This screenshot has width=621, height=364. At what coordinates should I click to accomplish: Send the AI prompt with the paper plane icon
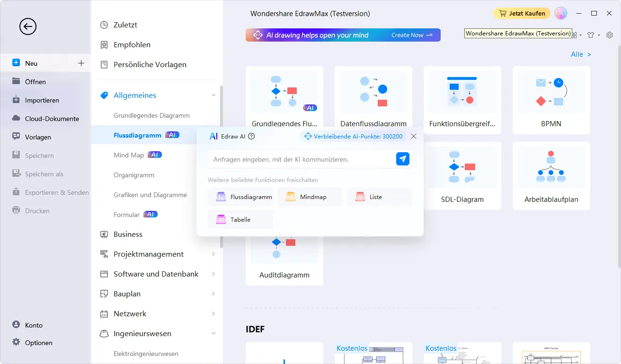coord(402,159)
